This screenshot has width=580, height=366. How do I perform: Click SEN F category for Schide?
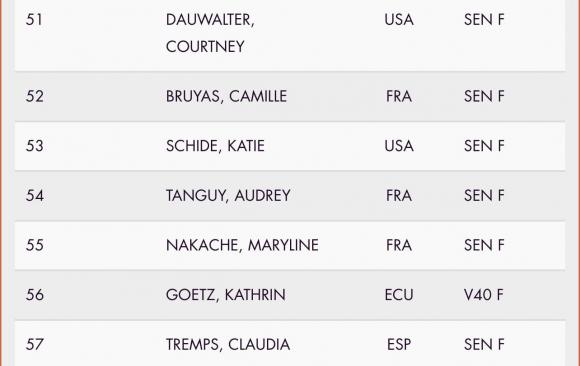coord(484,146)
